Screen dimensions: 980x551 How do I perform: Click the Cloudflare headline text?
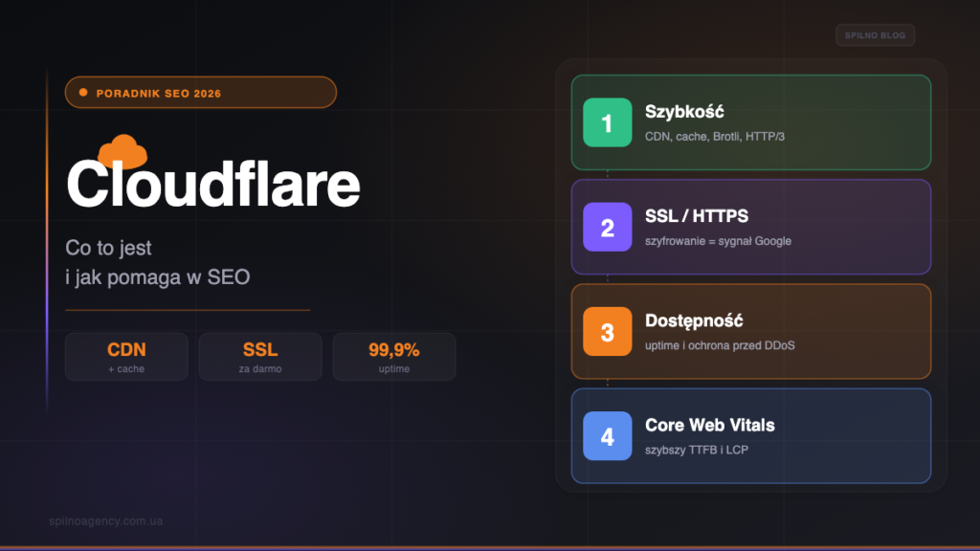[x=213, y=184]
